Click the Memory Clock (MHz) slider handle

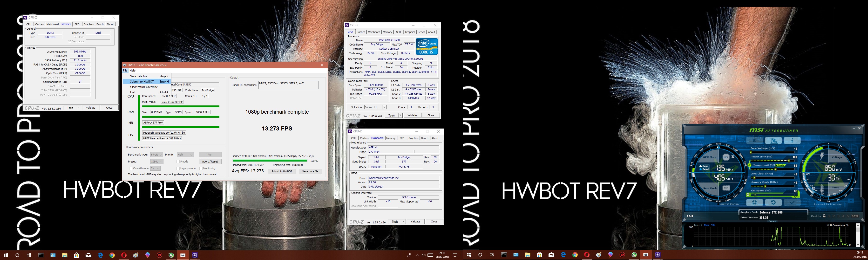pos(765,186)
